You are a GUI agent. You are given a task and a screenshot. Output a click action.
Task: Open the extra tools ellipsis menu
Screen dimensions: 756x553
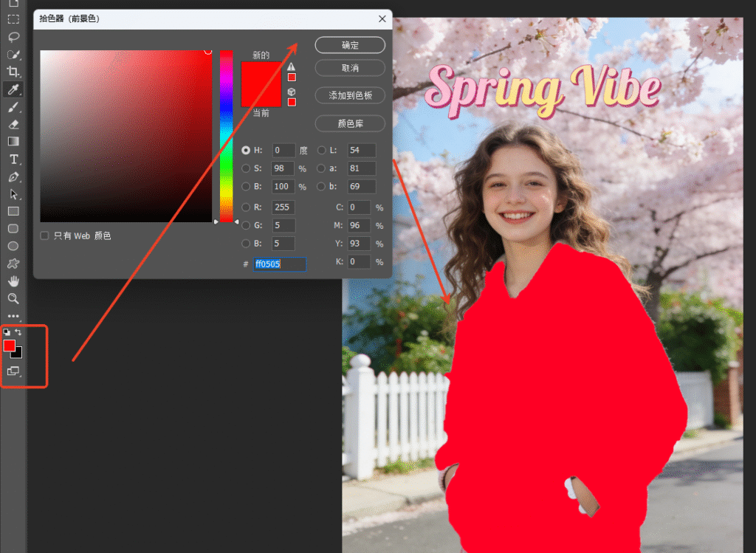13,316
